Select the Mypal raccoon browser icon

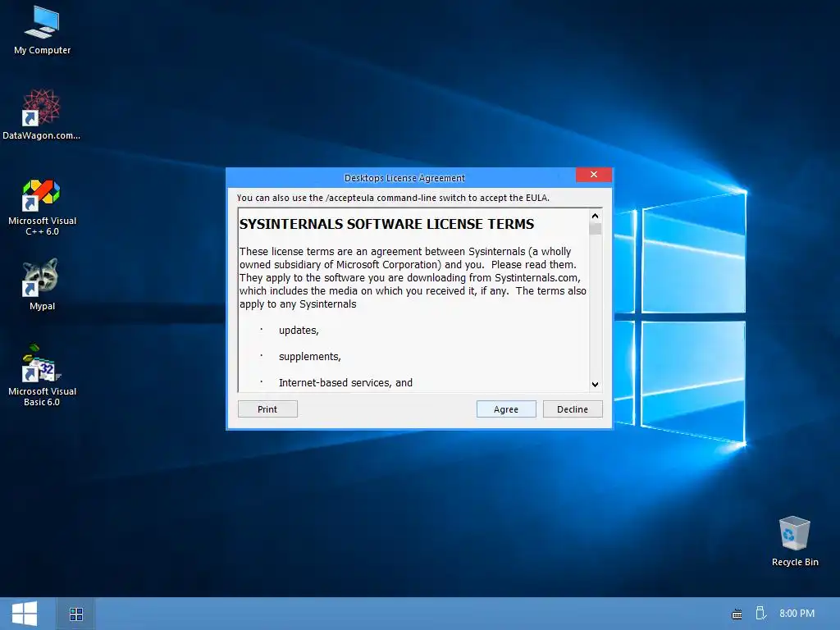pyautogui.click(x=42, y=285)
